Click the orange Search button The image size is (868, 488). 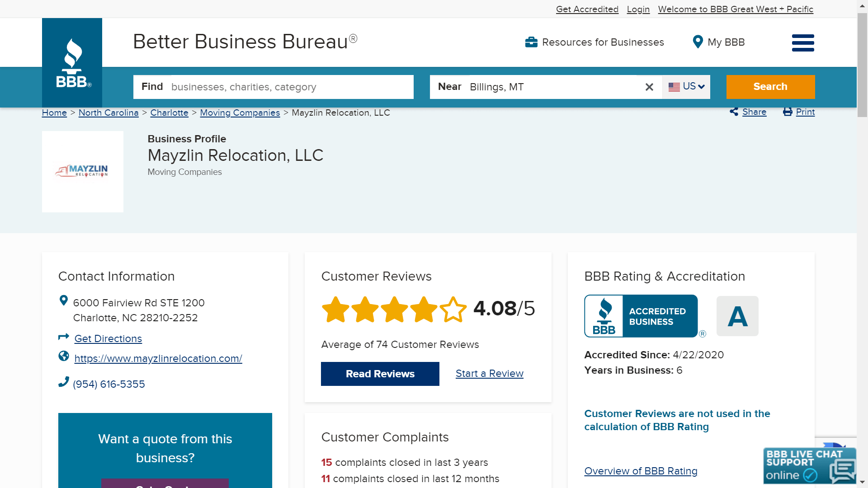770,87
